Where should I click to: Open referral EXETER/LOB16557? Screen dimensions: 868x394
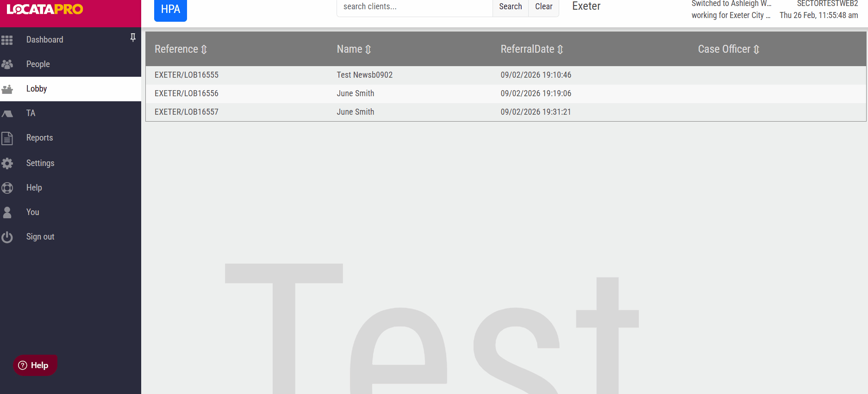(x=187, y=112)
